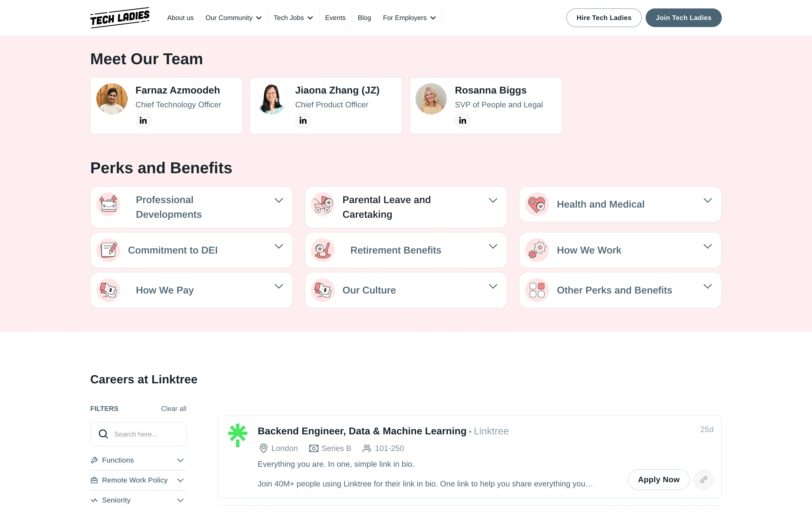Expand the Professional Developments section
This screenshot has height=507, width=812.
(x=279, y=201)
